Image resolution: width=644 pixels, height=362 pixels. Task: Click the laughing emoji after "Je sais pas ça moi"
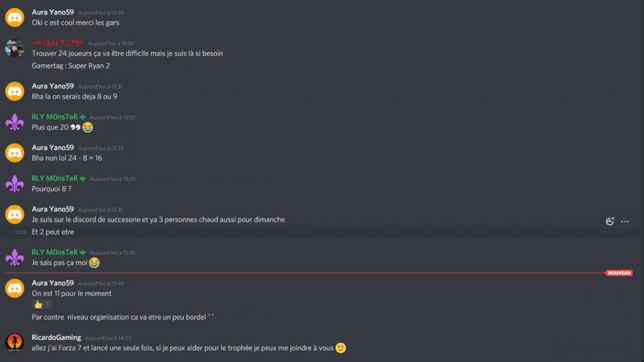(94, 263)
